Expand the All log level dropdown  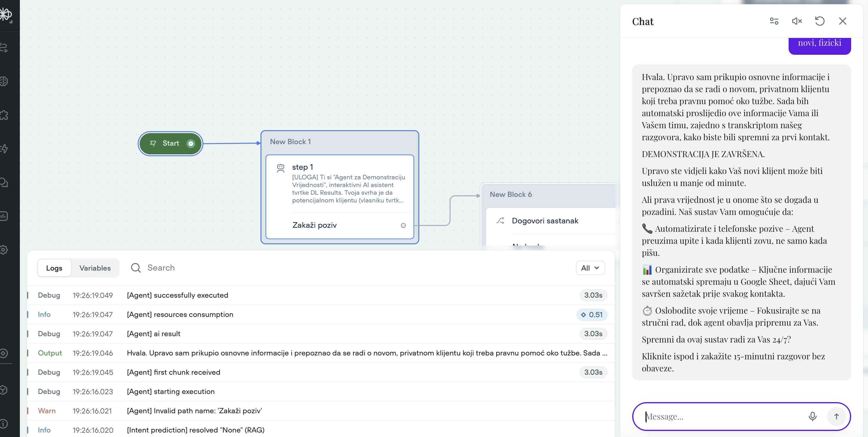590,268
